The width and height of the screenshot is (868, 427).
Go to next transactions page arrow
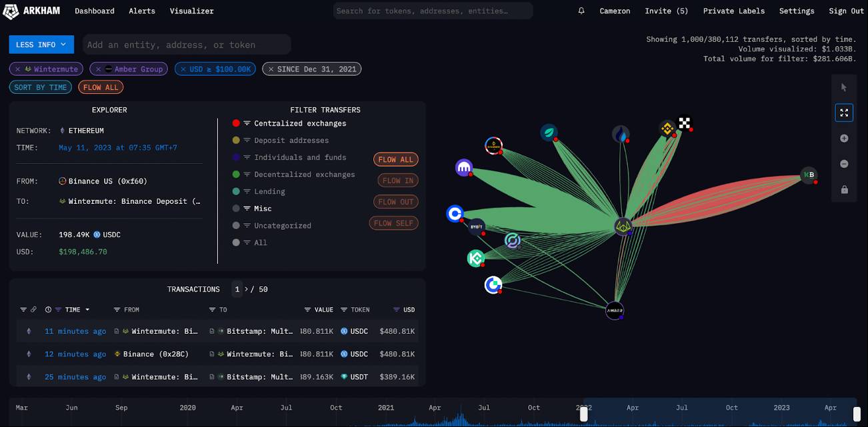click(x=245, y=289)
